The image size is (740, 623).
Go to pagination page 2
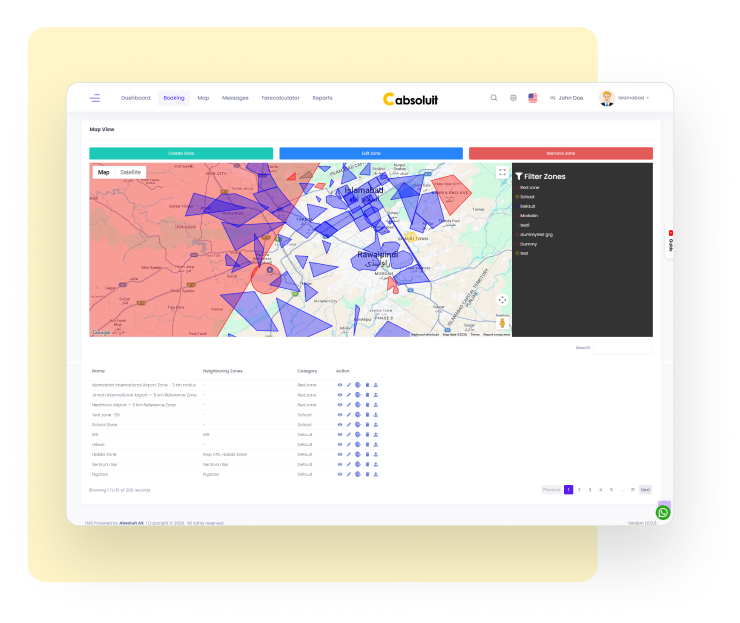579,490
